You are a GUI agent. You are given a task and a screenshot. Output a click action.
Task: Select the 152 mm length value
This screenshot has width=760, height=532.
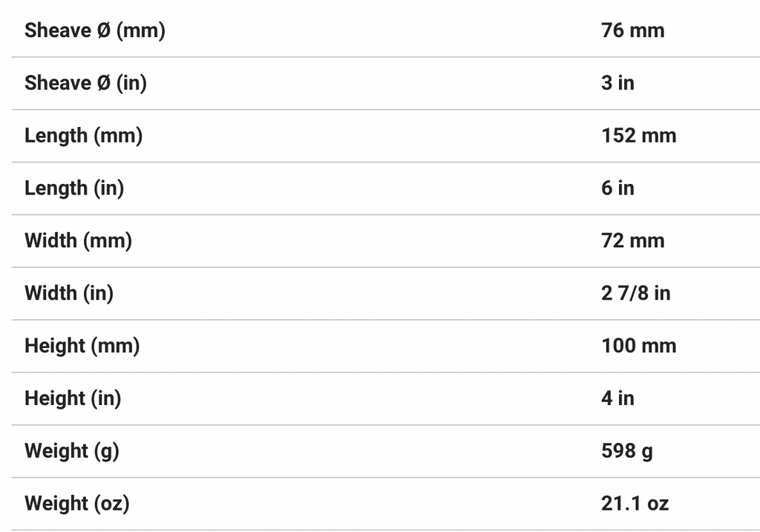coord(638,136)
